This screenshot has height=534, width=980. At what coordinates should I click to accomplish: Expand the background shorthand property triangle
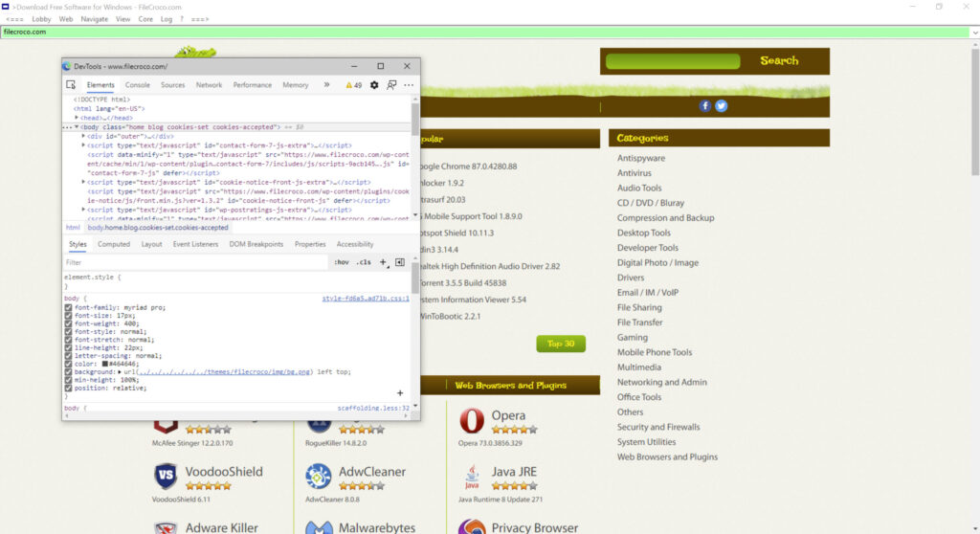[x=120, y=372]
